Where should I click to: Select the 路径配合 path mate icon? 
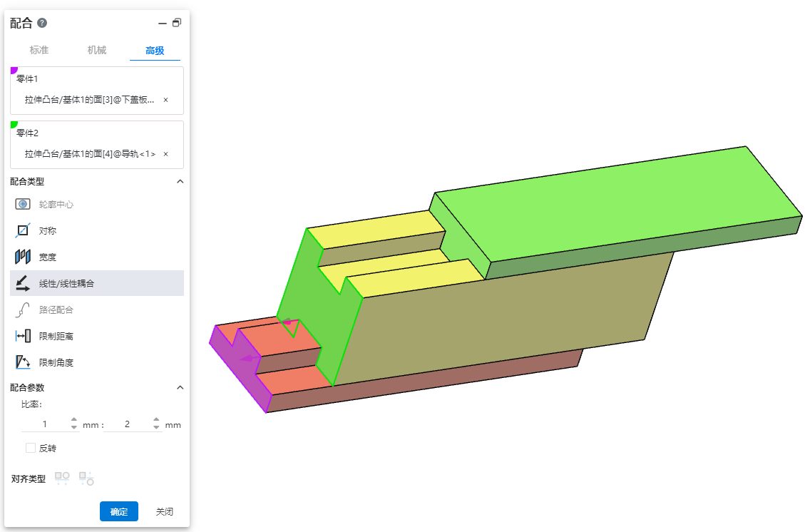click(23, 310)
